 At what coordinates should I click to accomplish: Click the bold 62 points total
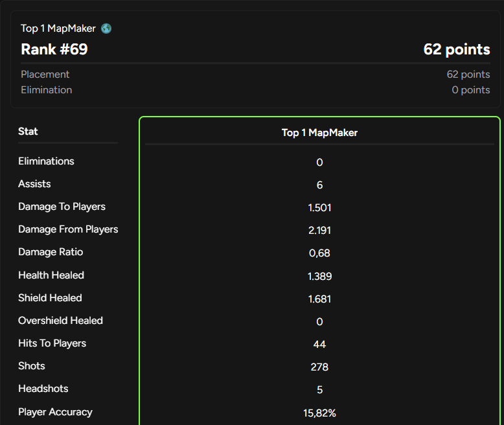(x=457, y=49)
